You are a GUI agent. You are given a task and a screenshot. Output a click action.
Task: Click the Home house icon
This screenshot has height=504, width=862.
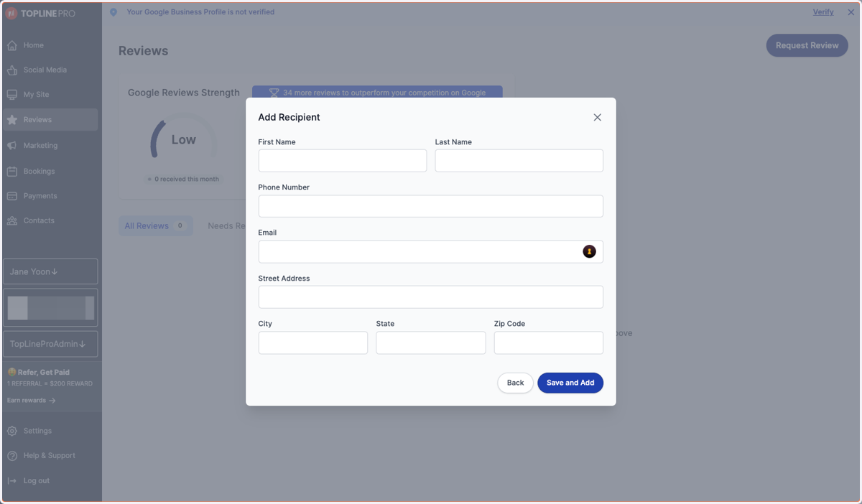(12, 45)
